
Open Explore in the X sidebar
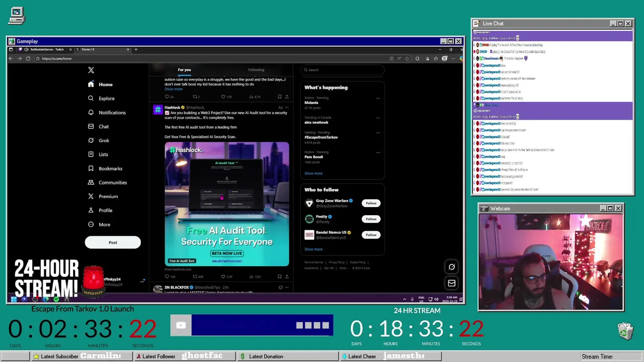click(101, 99)
